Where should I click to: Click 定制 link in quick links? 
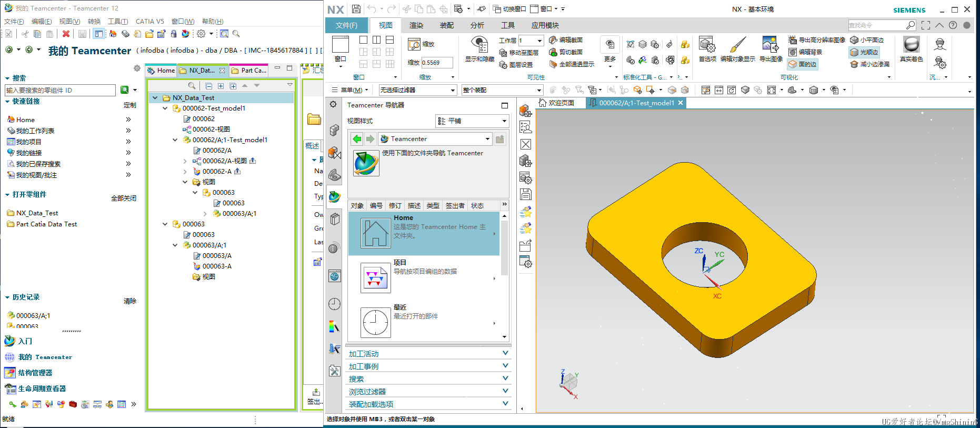point(129,105)
